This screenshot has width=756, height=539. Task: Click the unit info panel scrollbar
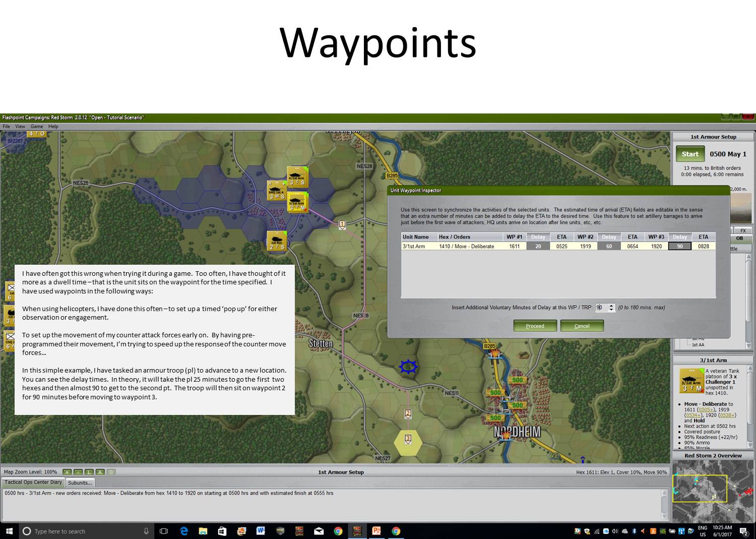click(x=749, y=407)
